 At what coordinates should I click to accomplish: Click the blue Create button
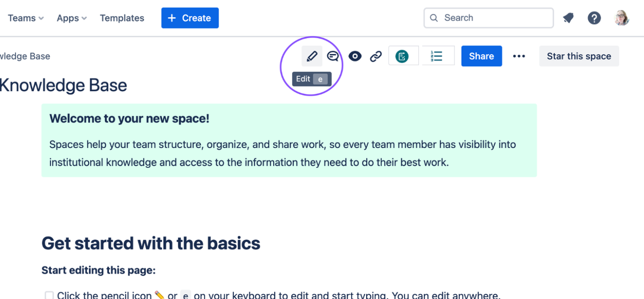(x=190, y=18)
